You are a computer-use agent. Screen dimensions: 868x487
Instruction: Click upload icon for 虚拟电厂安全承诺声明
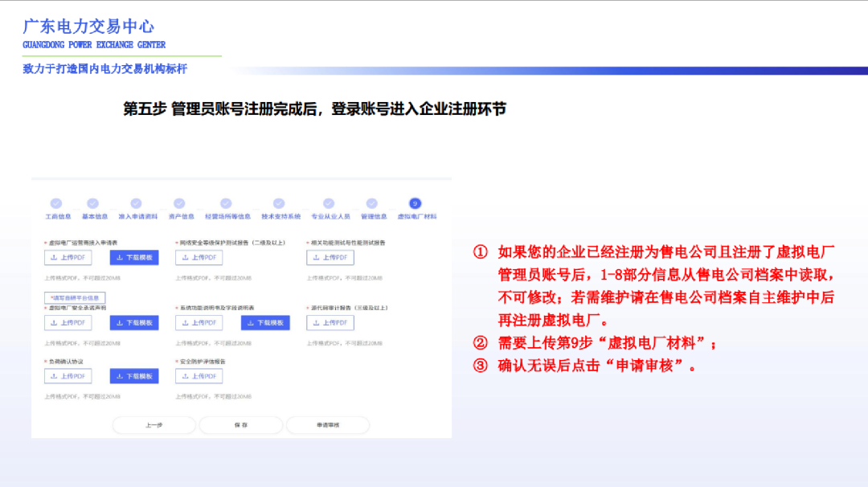click(x=52, y=321)
